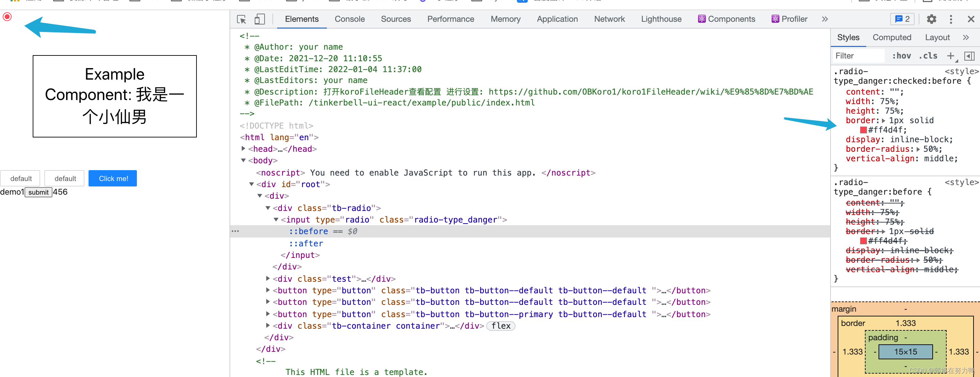Click the submit button
This screenshot has height=377, width=980.
click(38, 192)
